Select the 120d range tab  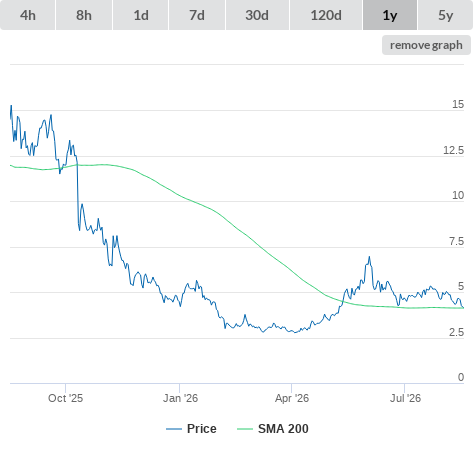pos(326,15)
